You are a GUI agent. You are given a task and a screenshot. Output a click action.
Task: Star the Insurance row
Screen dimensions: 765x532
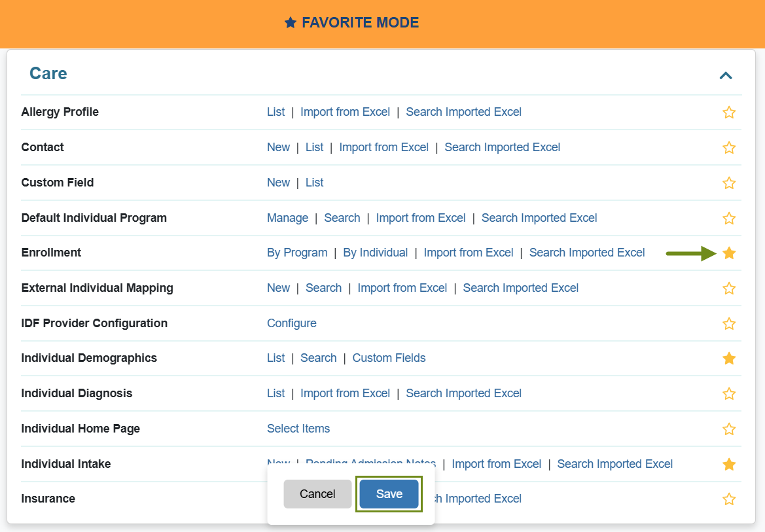(729, 499)
